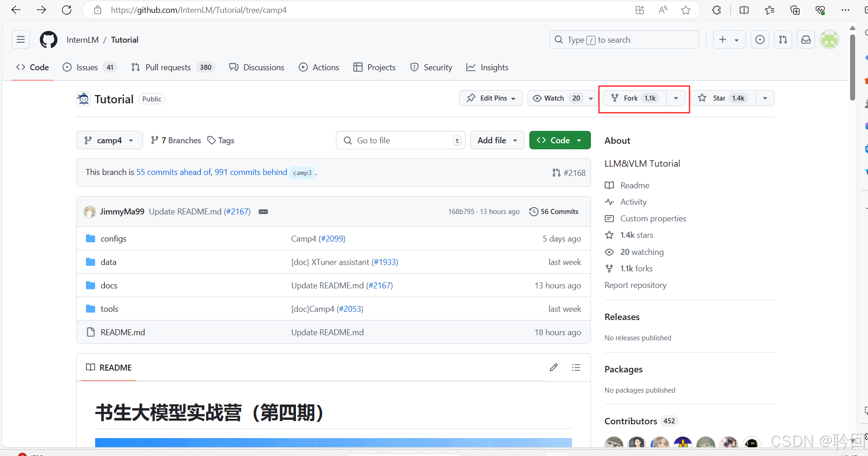Open the GitHub home page via the logo
The image size is (868, 456).
pos(48,39)
